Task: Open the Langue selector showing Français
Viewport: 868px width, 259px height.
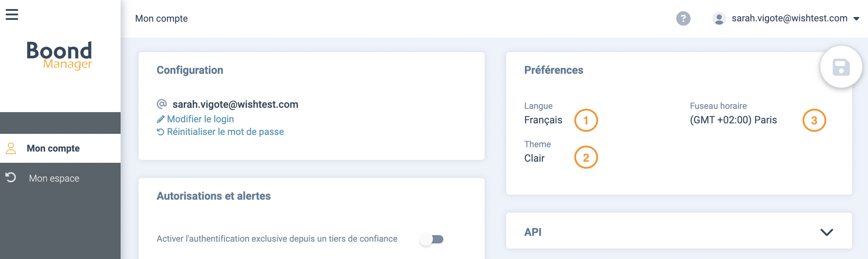Action: click(543, 120)
